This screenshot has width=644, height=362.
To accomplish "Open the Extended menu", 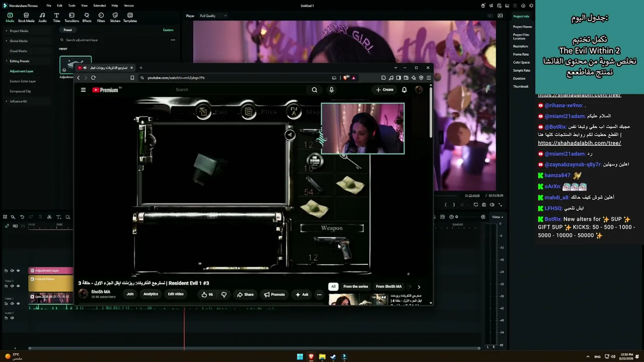I will [x=100, y=6].
